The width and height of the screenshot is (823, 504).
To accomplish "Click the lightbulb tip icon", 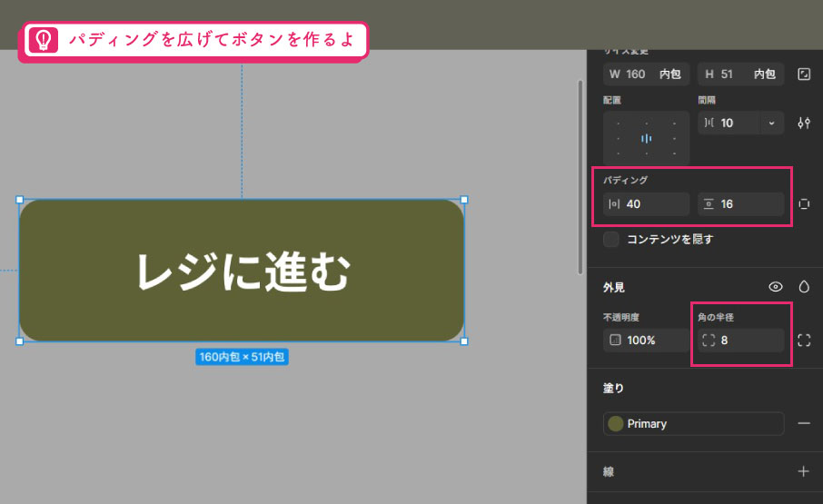I will [43, 39].
